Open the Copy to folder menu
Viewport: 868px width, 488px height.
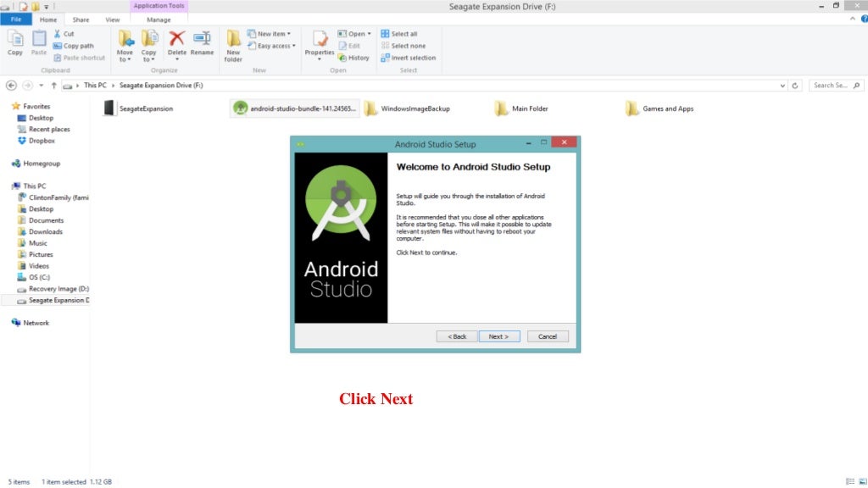(x=149, y=46)
